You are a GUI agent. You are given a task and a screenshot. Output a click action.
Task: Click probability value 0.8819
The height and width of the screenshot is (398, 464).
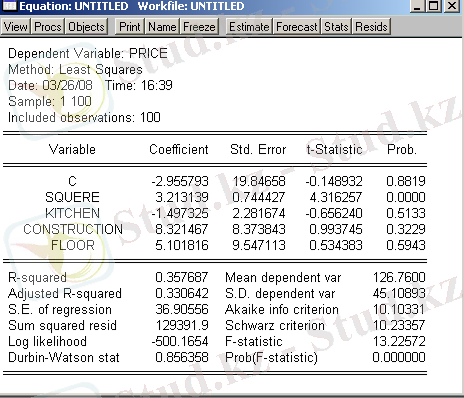pos(406,181)
